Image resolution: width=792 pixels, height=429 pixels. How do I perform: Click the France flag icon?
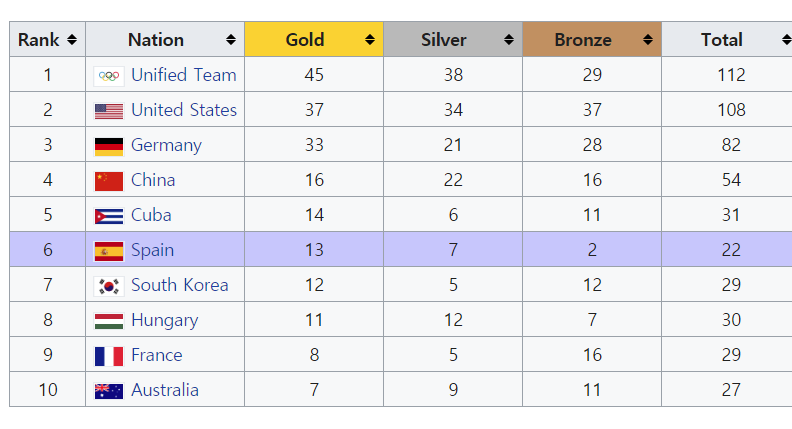click(109, 356)
